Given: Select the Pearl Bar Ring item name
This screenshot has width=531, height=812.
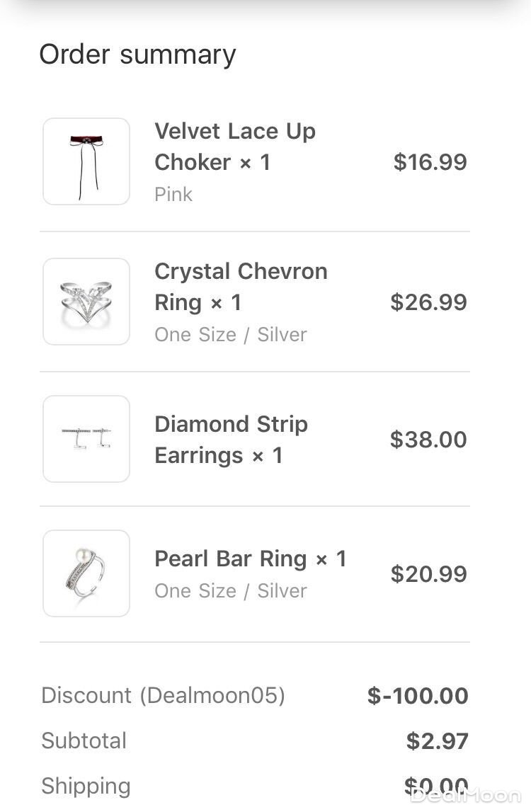Looking at the screenshot, I should (x=251, y=559).
